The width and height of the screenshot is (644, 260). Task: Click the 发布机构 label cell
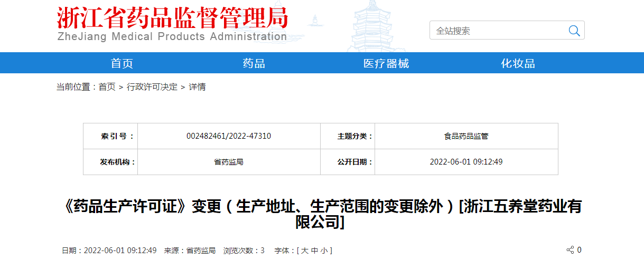(110, 162)
